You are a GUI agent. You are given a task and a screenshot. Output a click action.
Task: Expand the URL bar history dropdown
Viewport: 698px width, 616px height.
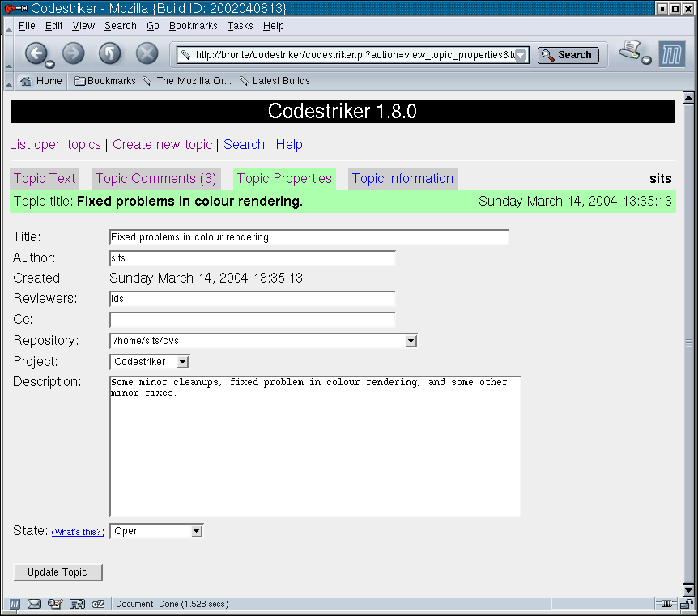(521, 55)
